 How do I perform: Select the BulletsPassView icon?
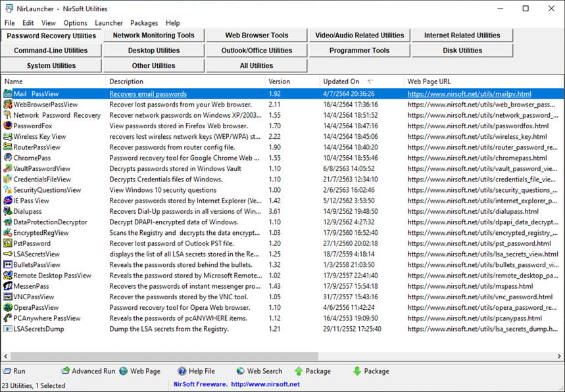tap(8, 265)
